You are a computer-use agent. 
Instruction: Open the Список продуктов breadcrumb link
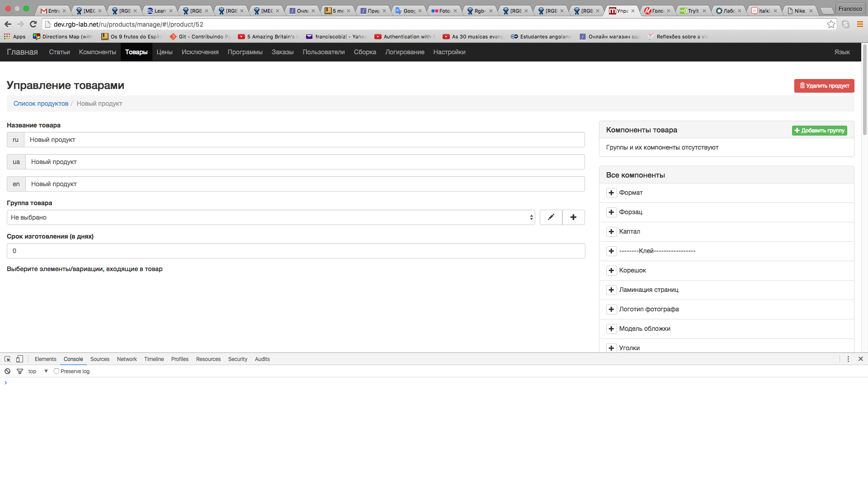[x=41, y=104]
